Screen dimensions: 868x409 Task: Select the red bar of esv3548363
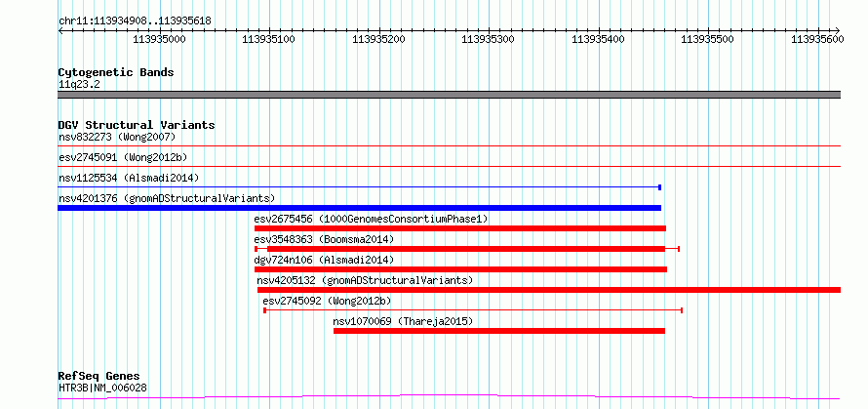click(466, 249)
